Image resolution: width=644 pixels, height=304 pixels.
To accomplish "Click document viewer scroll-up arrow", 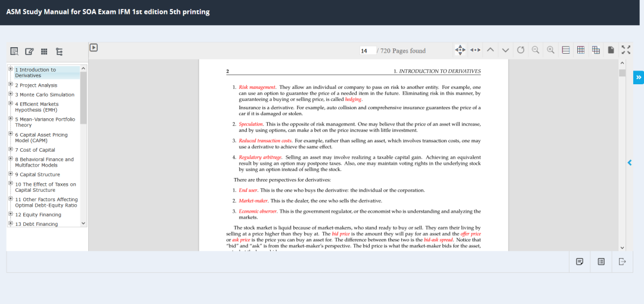I will (622, 63).
